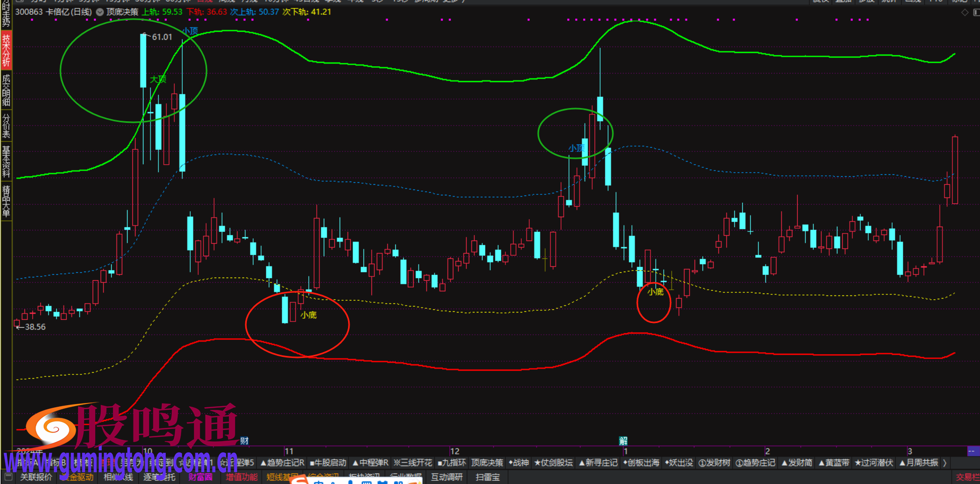The height and width of the screenshot is (484, 980).
Task: Expand the indicator dropdown beside 顶底决策
Action: tap(100, 12)
